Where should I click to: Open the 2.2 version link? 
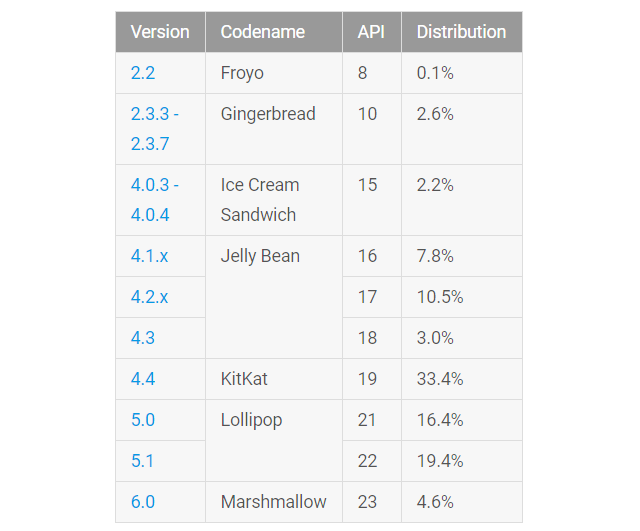[143, 73]
